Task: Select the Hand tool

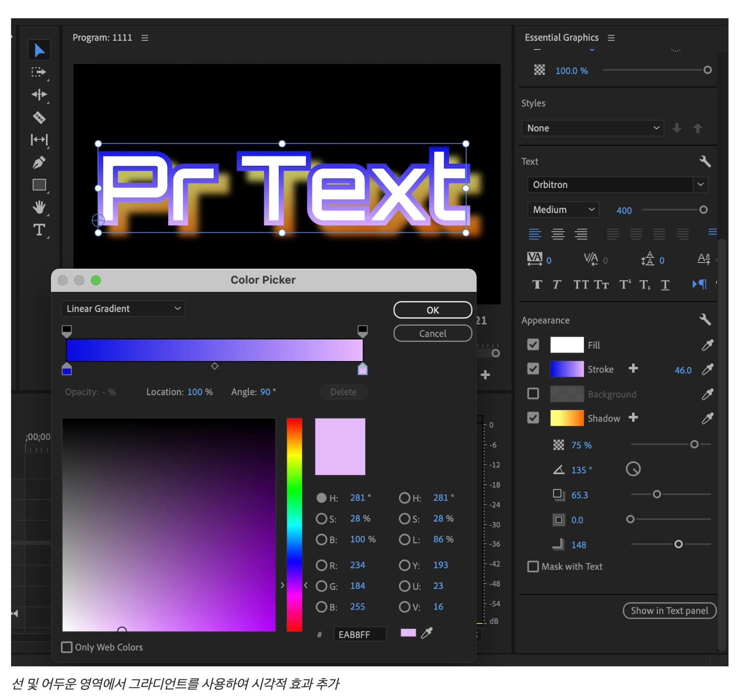Action: pyautogui.click(x=39, y=207)
